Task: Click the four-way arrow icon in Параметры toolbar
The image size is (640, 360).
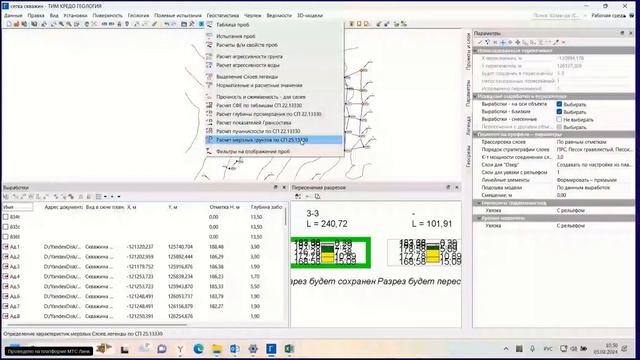Action: (518, 42)
